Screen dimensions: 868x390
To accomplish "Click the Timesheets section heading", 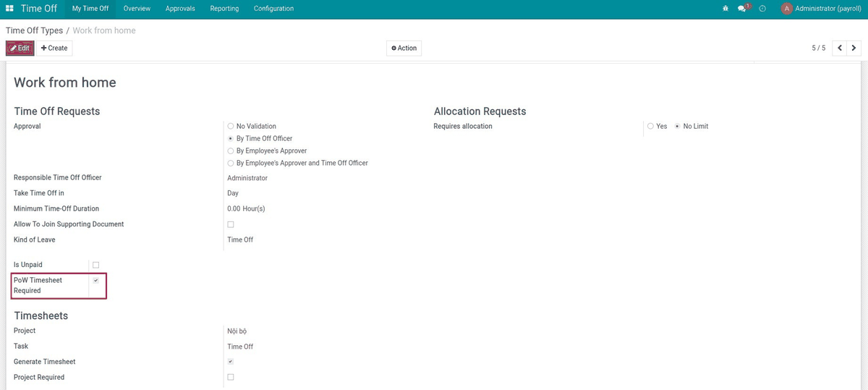I will [x=41, y=316].
